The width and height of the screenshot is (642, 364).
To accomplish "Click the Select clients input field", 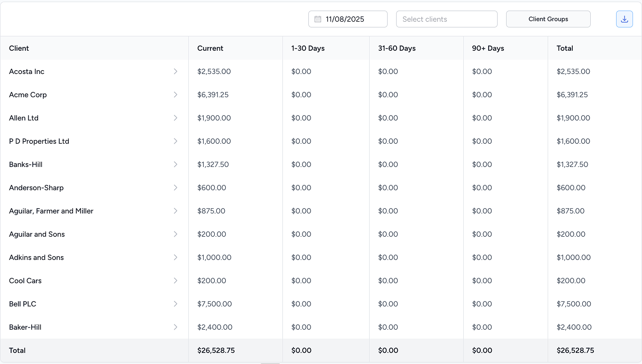I will [446, 18].
